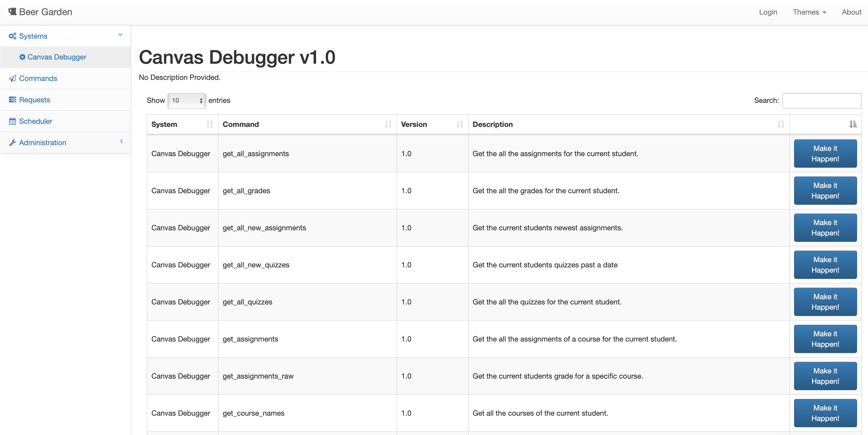Screen dimensions: 868x435
Task: Collapse the Systems sidebar section chevron
Action: (x=120, y=35)
